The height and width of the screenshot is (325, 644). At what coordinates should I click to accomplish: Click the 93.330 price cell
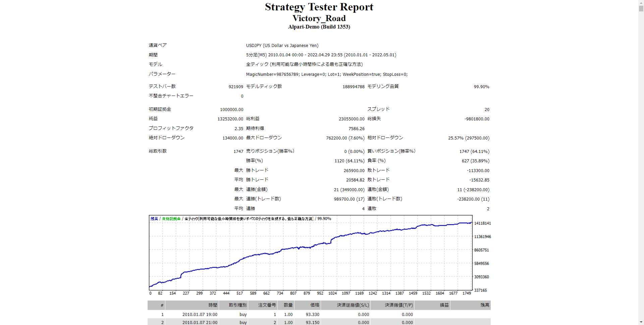(x=312, y=315)
